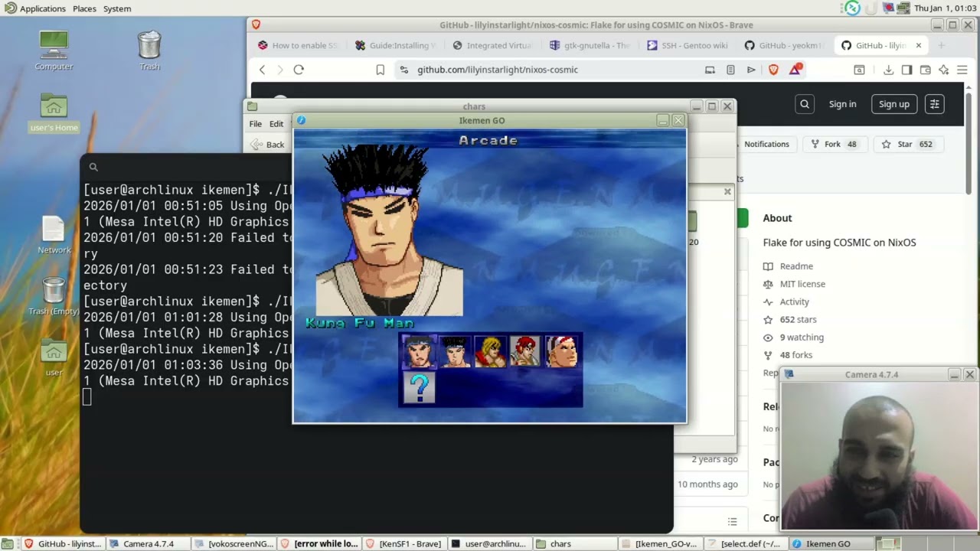Switch to 'SSH - Gentoo wiki' tab
This screenshot has width=980, height=551.
687,45
